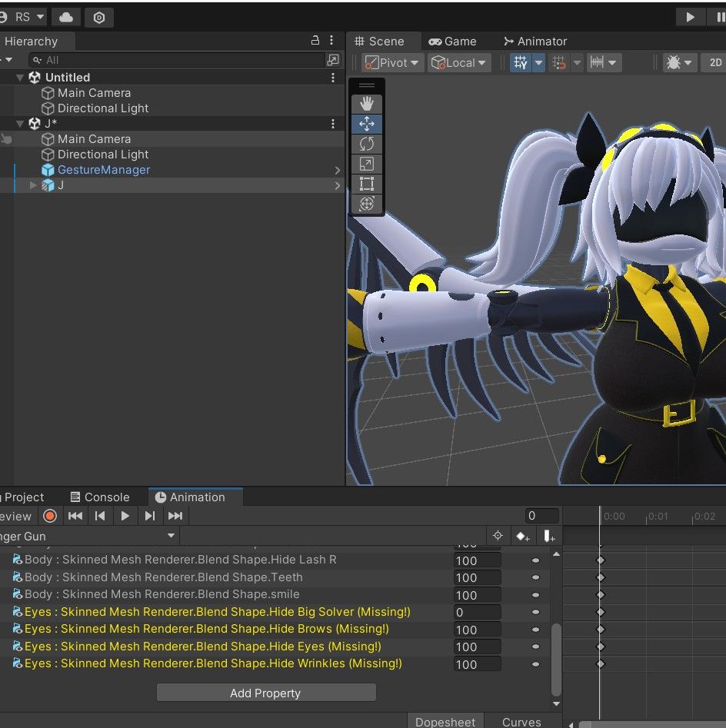726x728 pixels.
Task: Expand the J object in hierarchy
Action: 32,185
